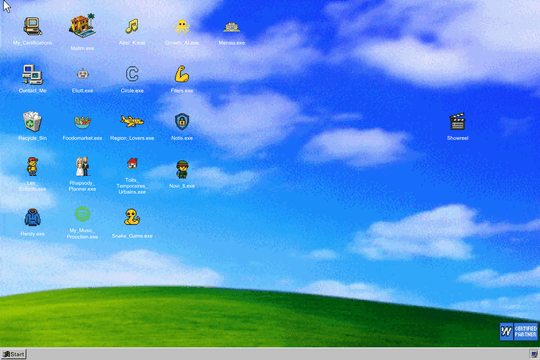The height and width of the screenshot is (360, 540).
Task: Click the Certified Partner badge
Action: tap(519, 332)
